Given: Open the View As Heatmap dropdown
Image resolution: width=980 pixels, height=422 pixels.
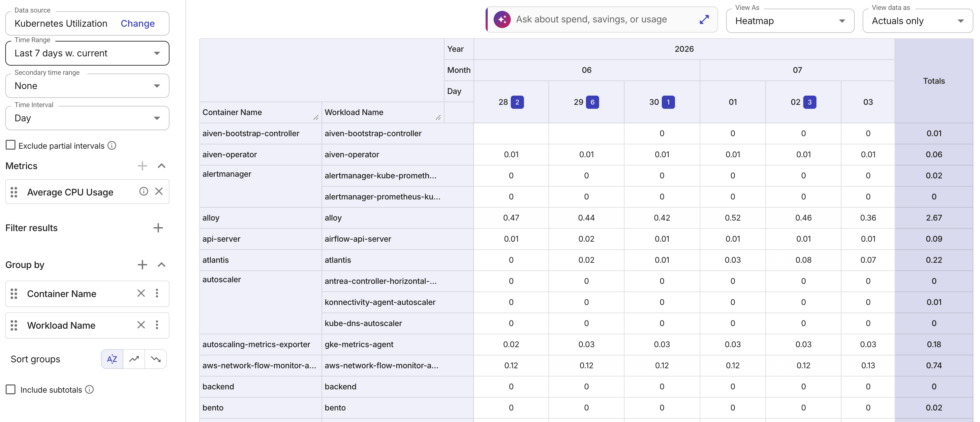Looking at the screenshot, I should [x=790, y=21].
